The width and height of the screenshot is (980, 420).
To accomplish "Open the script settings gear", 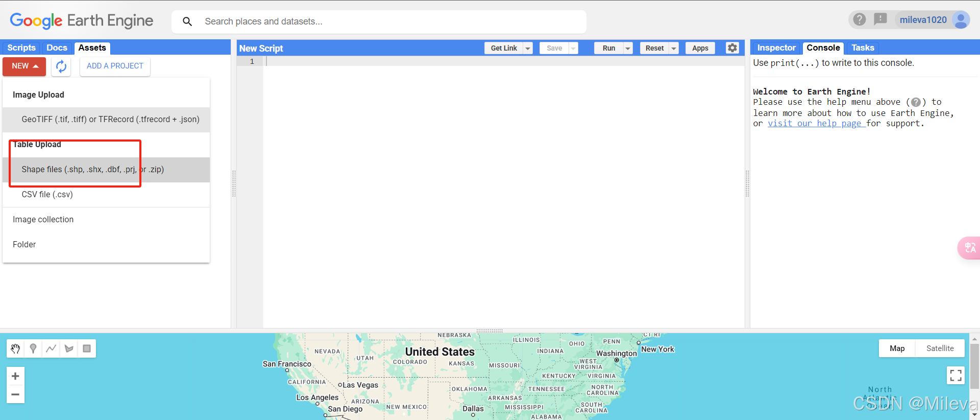I will pyautogui.click(x=732, y=48).
